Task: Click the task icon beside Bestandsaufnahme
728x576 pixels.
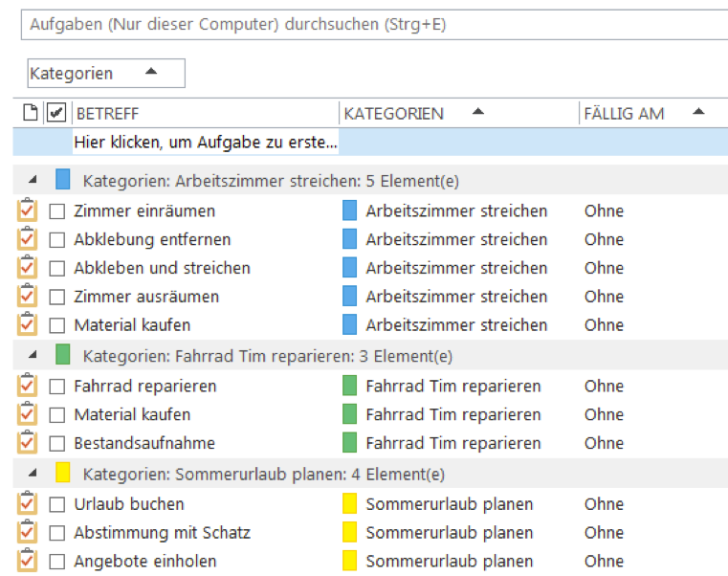Action: [27, 442]
